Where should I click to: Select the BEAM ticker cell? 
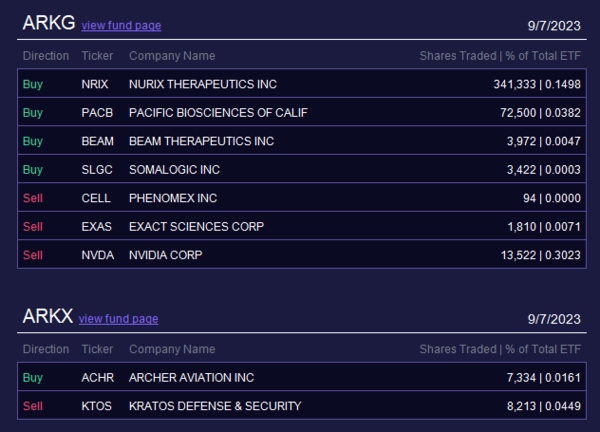(x=98, y=141)
